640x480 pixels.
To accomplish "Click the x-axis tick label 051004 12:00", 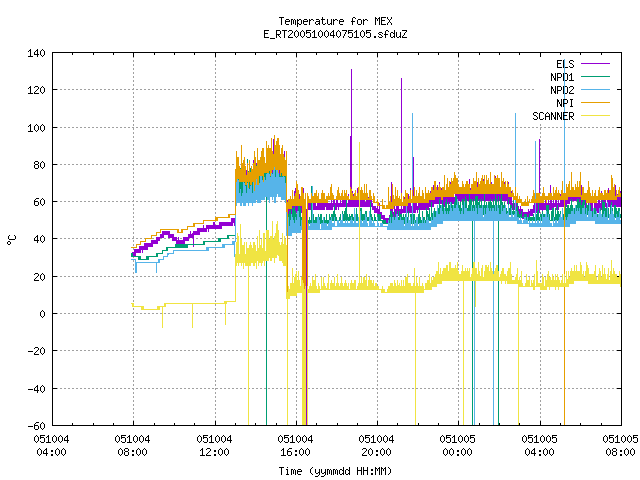I will pyautogui.click(x=214, y=446).
